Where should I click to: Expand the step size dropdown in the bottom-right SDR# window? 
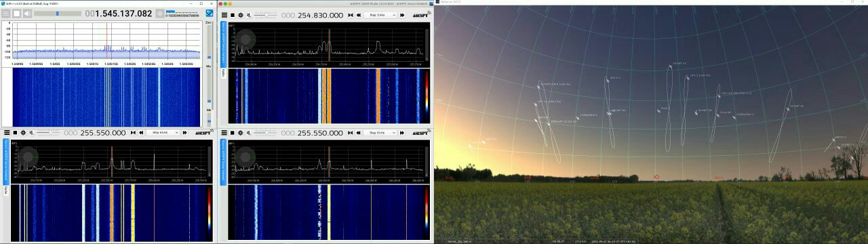pyautogui.click(x=380, y=133)
